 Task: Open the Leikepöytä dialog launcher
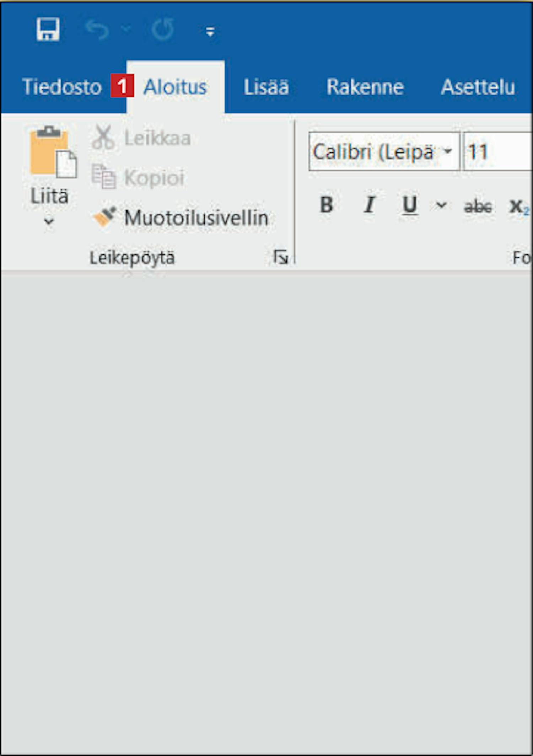(x=281, y=257)
